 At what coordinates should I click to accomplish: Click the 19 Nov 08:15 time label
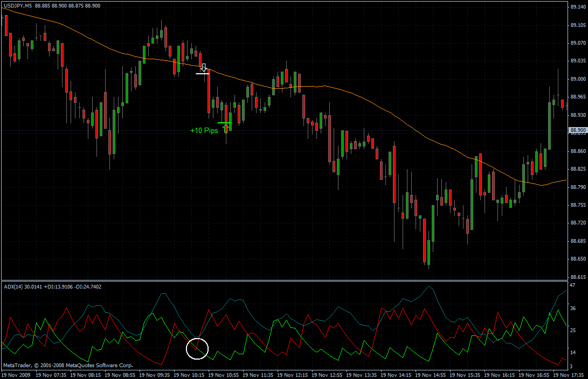(x=85, y=375)
